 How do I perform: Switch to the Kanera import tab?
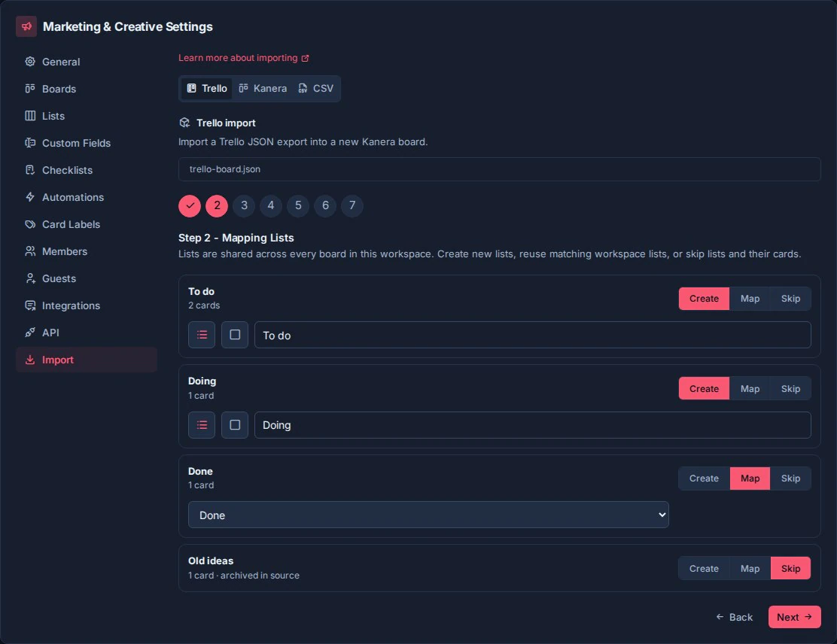[263, 89]
